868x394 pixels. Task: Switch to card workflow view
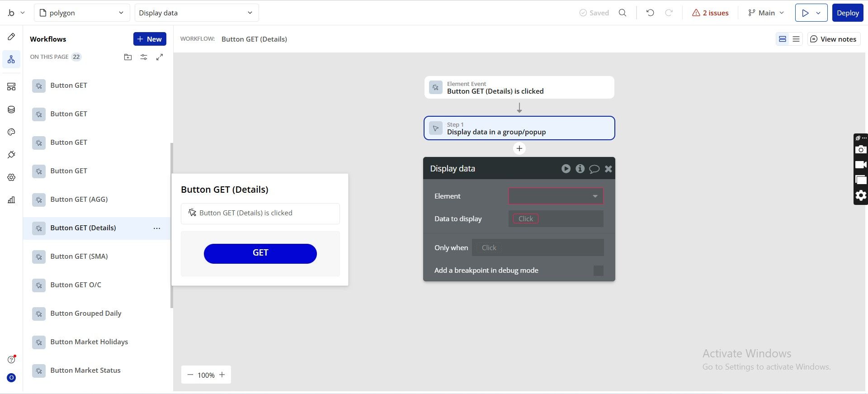pos(783,39)
